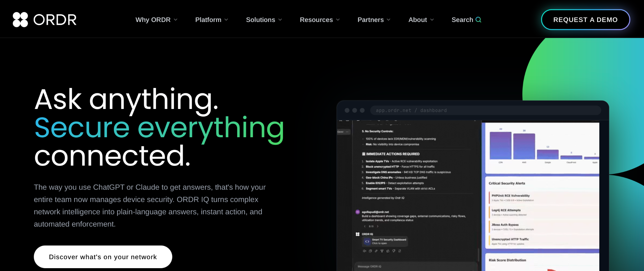
Task: Click the CDN bar in the chart
Action: (501, 145)
